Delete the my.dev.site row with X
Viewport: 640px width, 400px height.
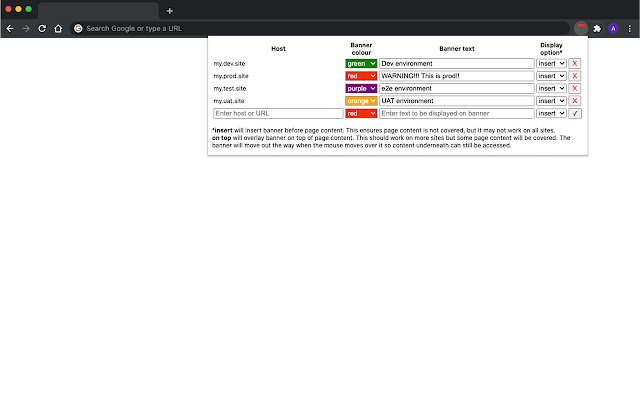click(x=575, y=64)
